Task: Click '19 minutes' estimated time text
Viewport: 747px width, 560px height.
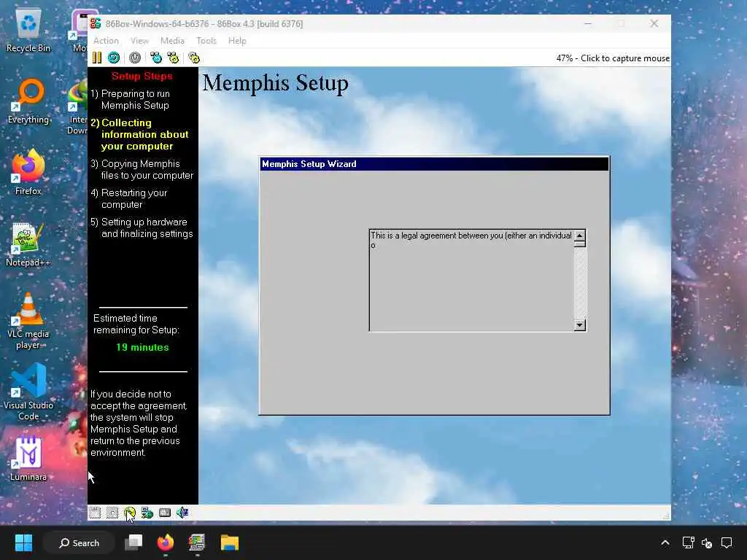Action: (x=142, y=347)
